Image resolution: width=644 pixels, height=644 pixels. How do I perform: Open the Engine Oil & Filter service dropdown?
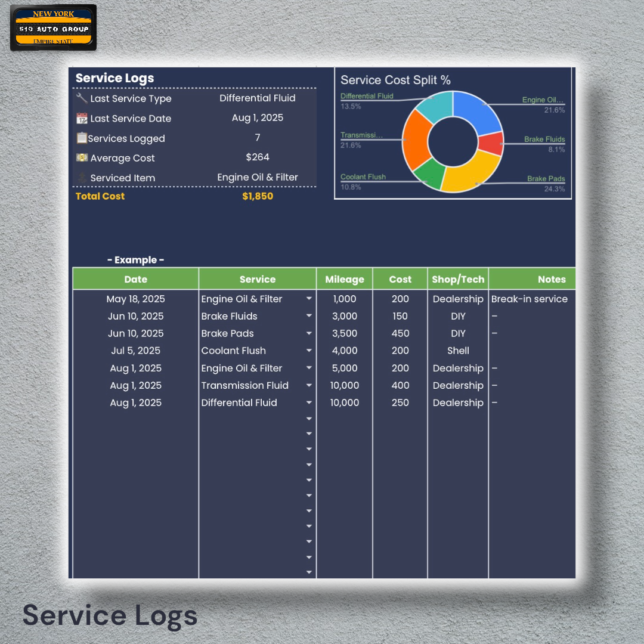point(309,299)
